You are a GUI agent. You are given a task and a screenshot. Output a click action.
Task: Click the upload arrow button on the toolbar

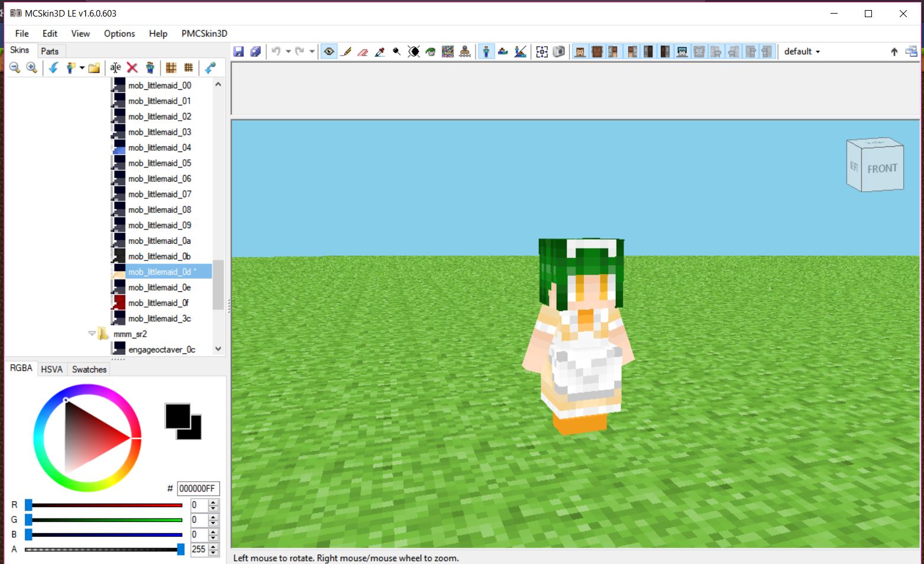point(893,51)
